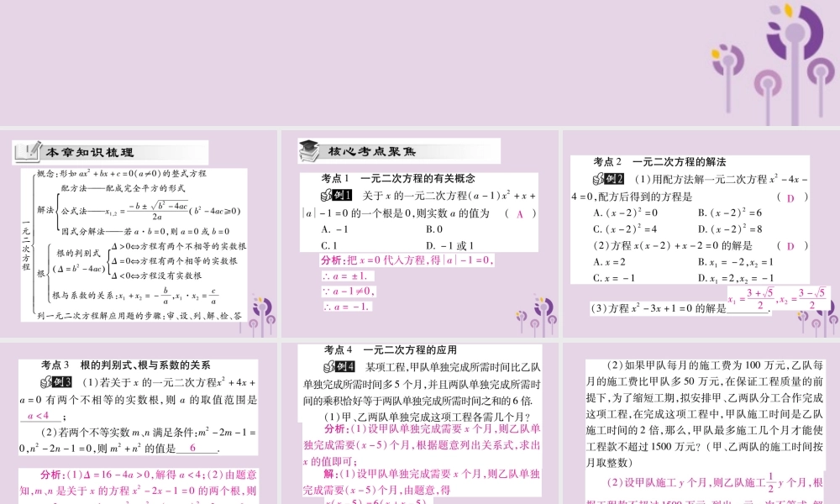The height and width of the screenshot is (504, 840).
Task: Click the 例2 example badge
Action: pyautogui.click(x=608, y=179)
